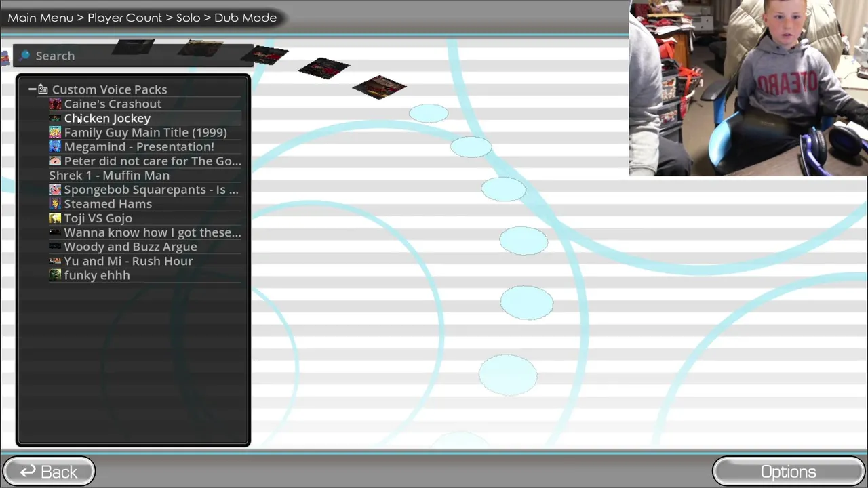Click the floating card nearest the ovals
868x488 pixels.
click(380, 87)
